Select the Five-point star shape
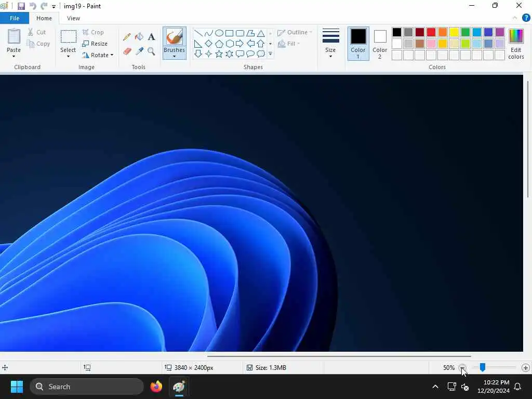Screen dimensions: 532x399 pyautogui.click(x=219, y=54)
